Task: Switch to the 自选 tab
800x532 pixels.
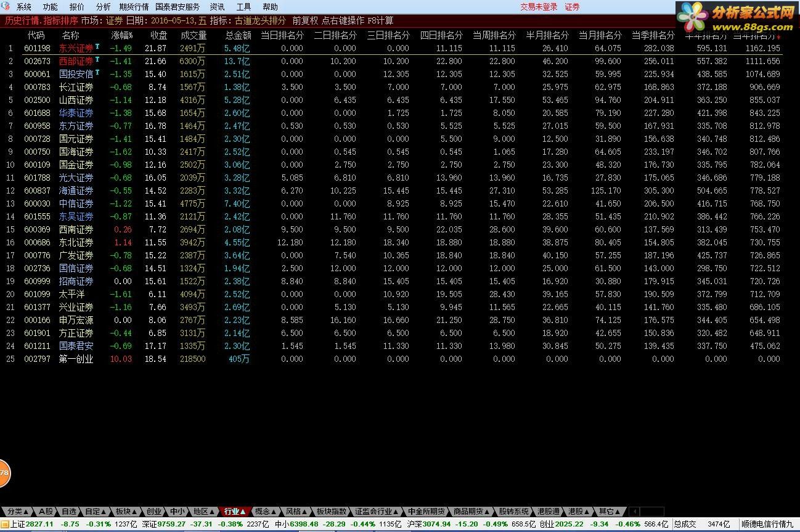Action: pos(69,512)
